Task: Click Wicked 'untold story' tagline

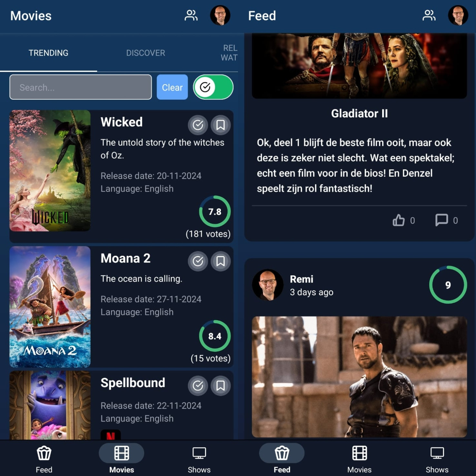Action: tap(162, 149)
